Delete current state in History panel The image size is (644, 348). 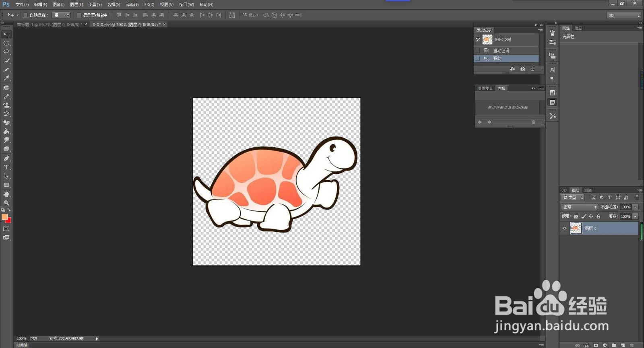point(533,69)
